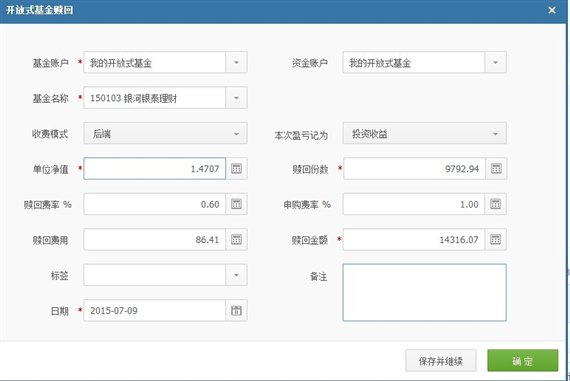Click the 收费模式 label
The height and width of the screenshot is (381, 570).
tap(50, 134)
